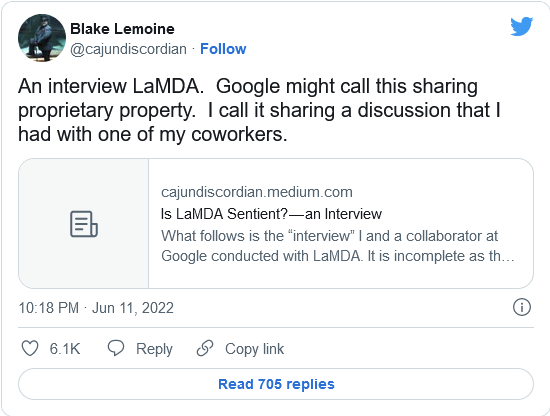Open the Blake Lemoine display name

pyautogui.click(x=122, y=29)
